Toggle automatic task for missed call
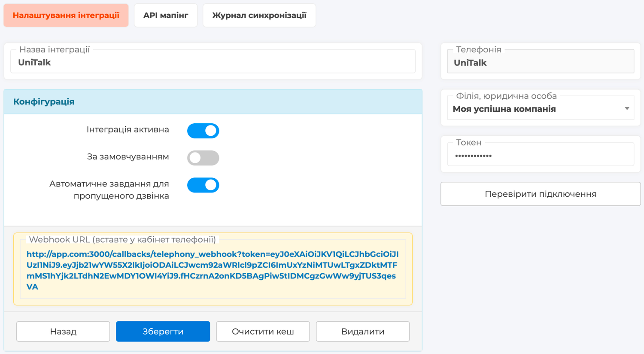 [x=203, y=185]
